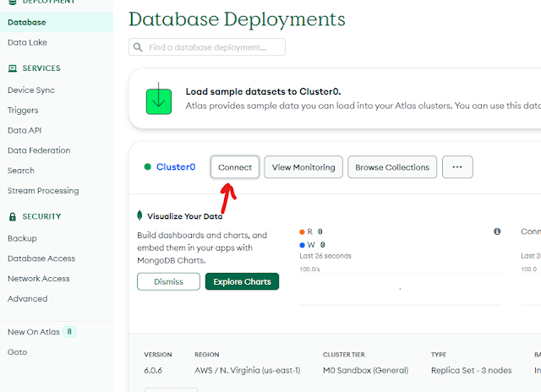
Task: Click the info icon on the R/W chart
Action: click(x=497, y=231)
